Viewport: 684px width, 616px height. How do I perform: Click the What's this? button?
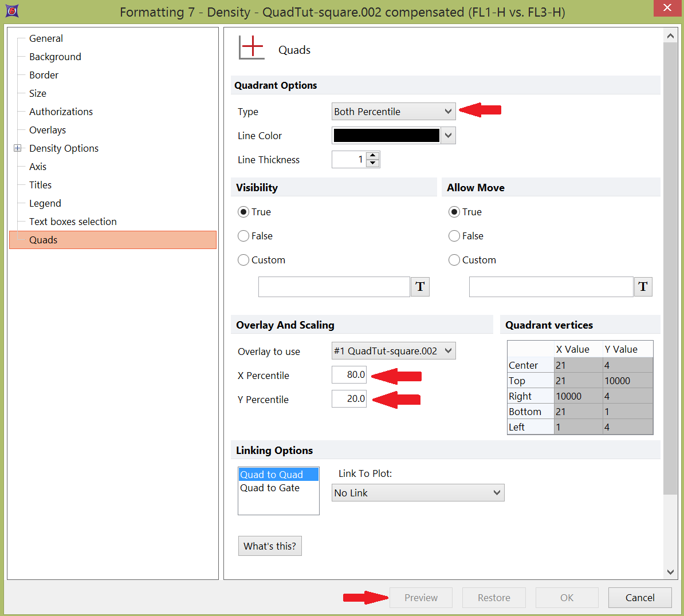coord(270,546)
